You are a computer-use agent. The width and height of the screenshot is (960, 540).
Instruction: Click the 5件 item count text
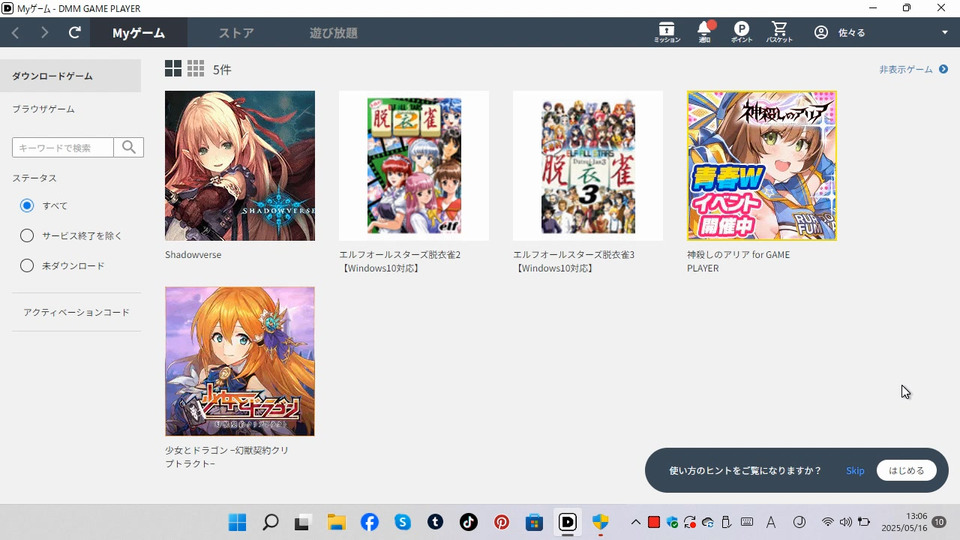click(x=222, y=70)
